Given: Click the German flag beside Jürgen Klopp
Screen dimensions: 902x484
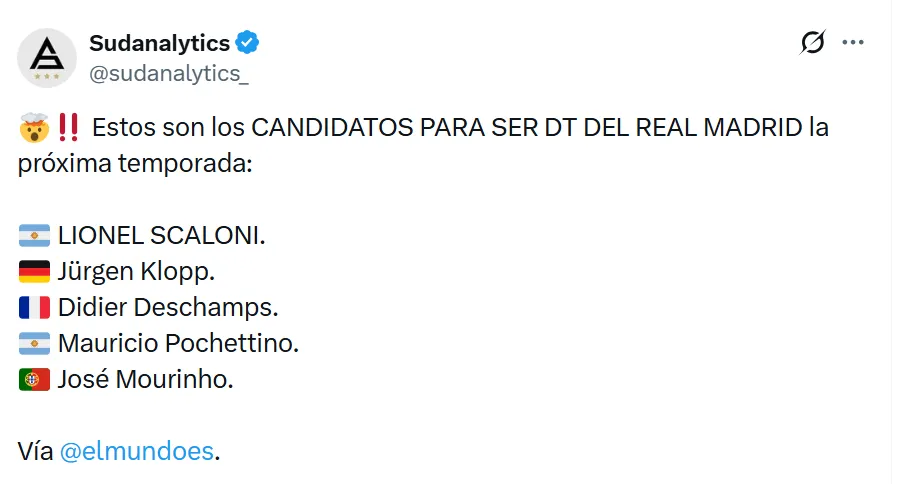Looking at the screenshot, I should [34, 273].
